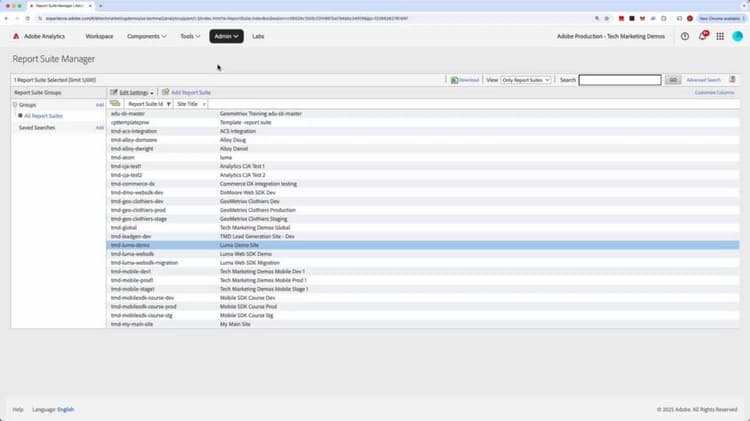Click into the Search input field
Screen dimensions: 750x421
(620, 80)
